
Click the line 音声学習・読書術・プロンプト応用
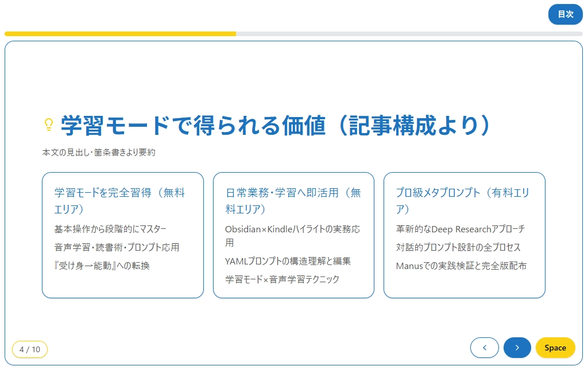pyautogui.click(x=117, y=247)
